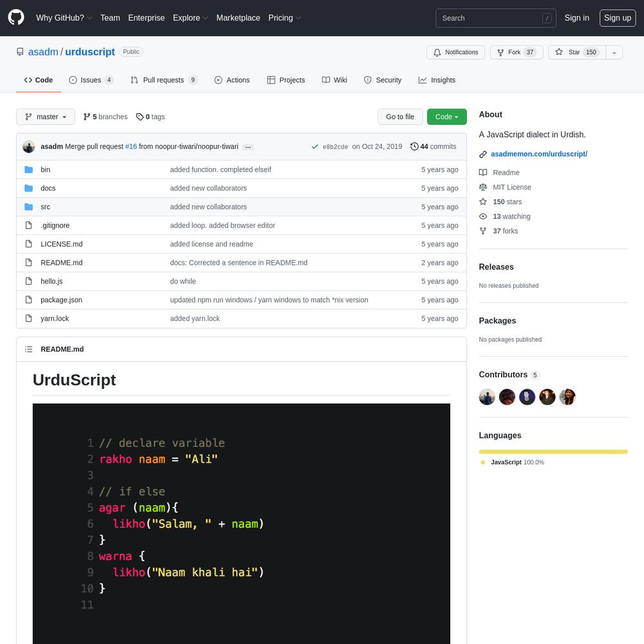Open the asadmemon.com/urduscript/ link
Image resolution: width=644 pixels, height=644 pixels.
(x=539, y=154)
